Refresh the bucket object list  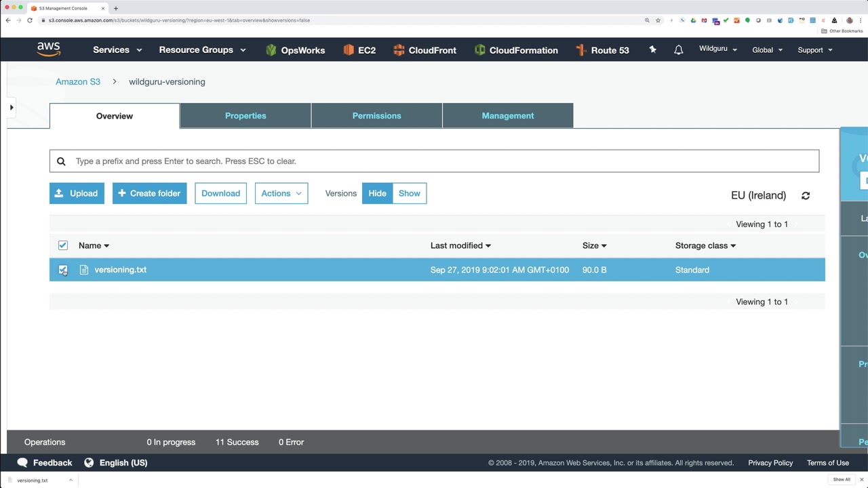pyautogui.click(x=806, y=196)
